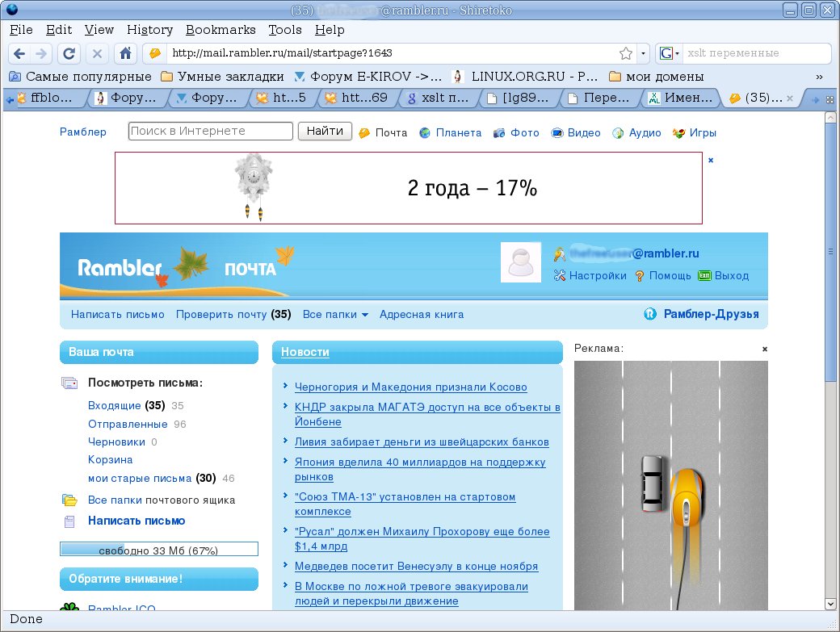Click the free storage space bar

[x=159, y=550]
